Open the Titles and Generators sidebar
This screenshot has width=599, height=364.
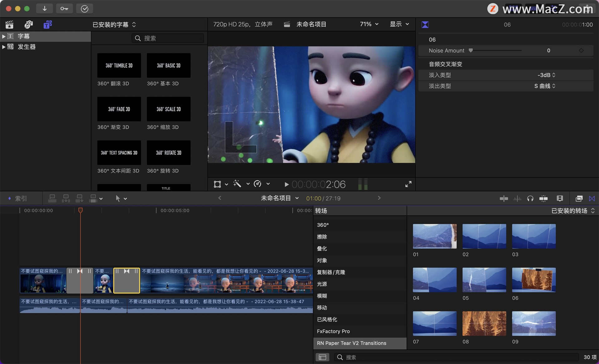click(47, 24)
